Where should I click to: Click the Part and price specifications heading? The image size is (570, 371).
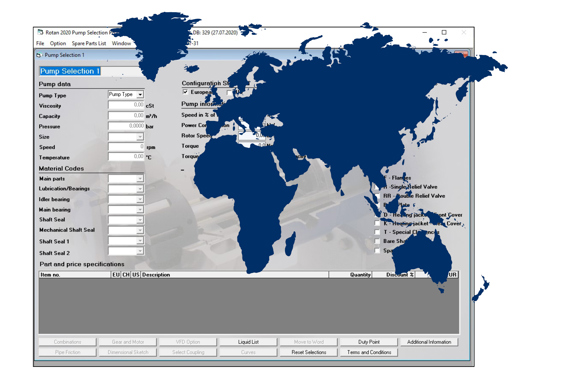[82, 264]
